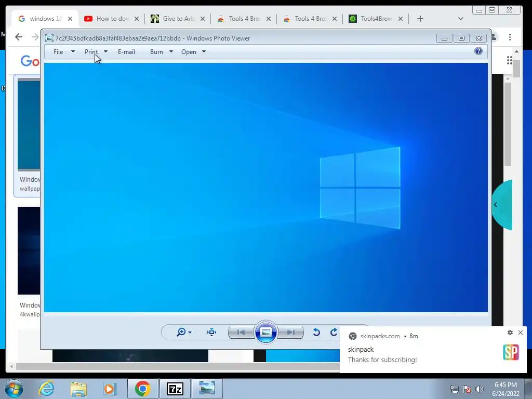The width and height of the screenshot is (532, 399).
Task: Start the slide show button
Action: [265, 332]
